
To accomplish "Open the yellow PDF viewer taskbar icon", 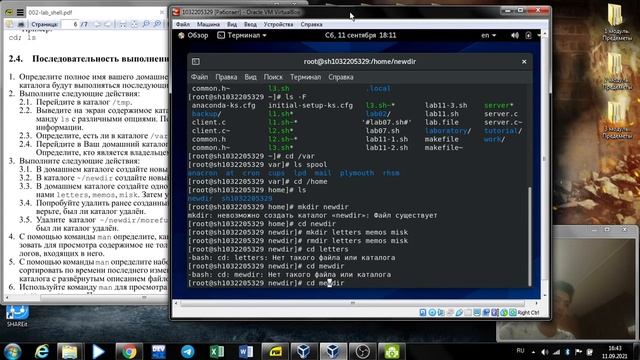I will point(275,351).
